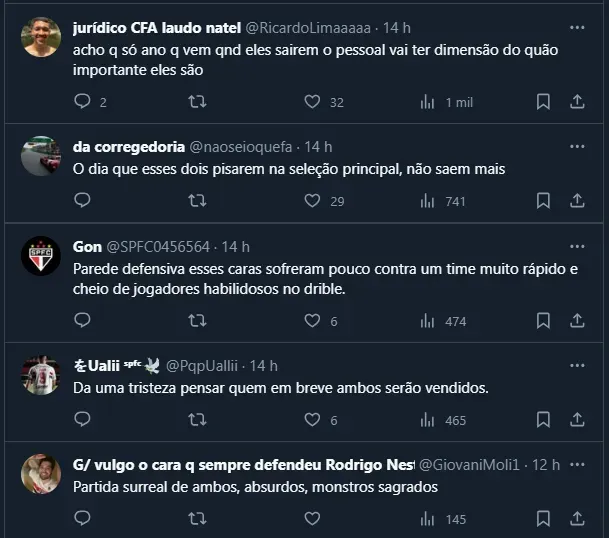
Task: Like GiovaniMoli1's tweet
Action: pos(312,519)
